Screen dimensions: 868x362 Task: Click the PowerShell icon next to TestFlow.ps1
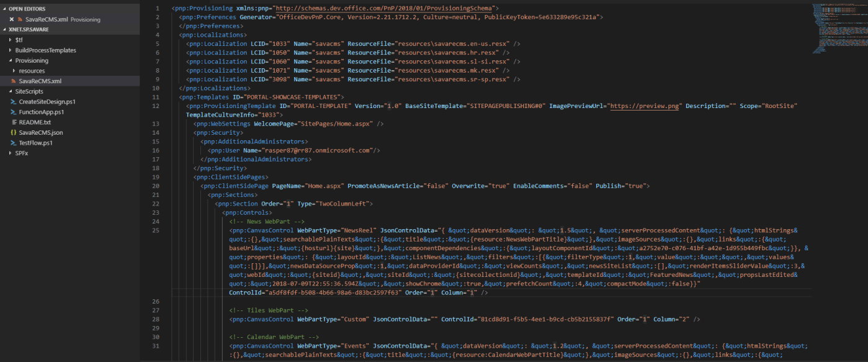click(x=13, y=142)
